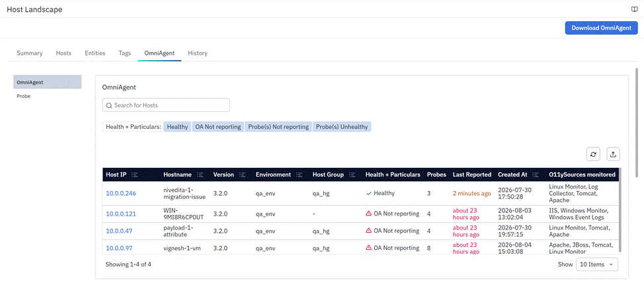Screen dimensions: 644x291
Task: Open the Created At column filter icon
Action: [x=536, y=175]
